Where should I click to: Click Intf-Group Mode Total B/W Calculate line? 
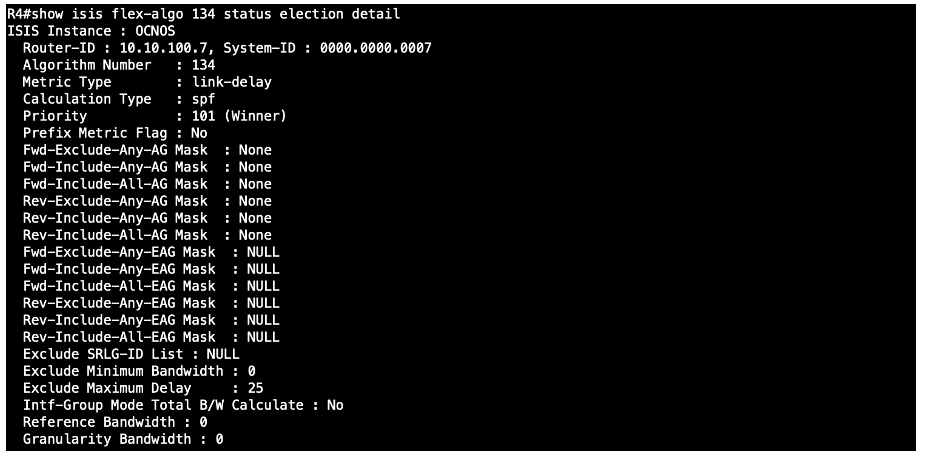(183, 406)
